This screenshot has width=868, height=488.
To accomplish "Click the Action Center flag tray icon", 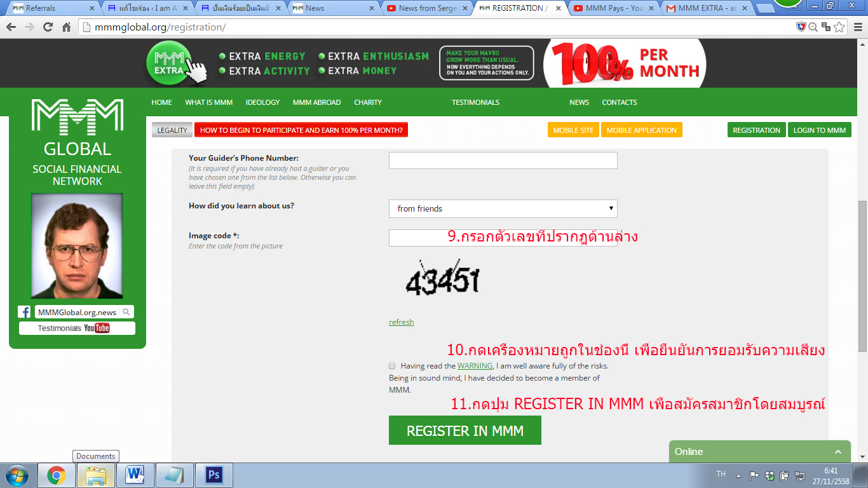I will pyautogui.click(x=754, y=475).
